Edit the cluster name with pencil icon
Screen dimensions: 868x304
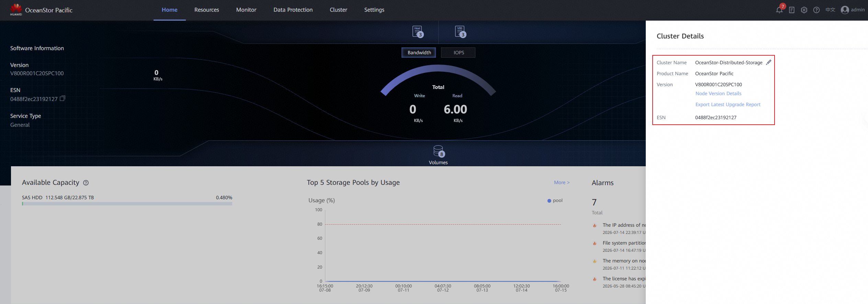pyautogui.click(x=769, y=62)
